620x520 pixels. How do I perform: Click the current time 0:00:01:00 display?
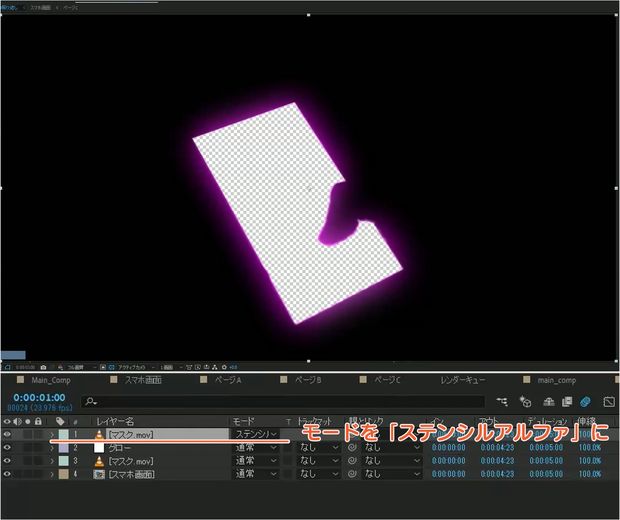click(x=40, y=397)
